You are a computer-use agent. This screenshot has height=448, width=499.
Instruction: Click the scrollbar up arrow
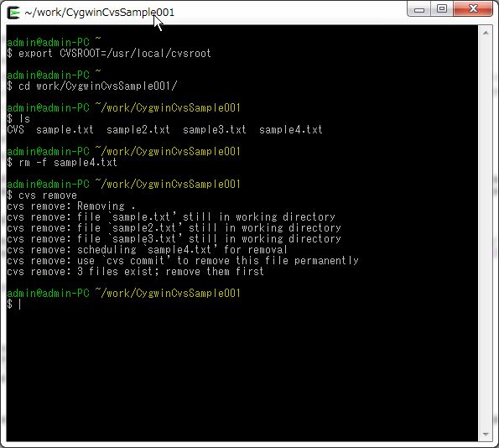486,33
